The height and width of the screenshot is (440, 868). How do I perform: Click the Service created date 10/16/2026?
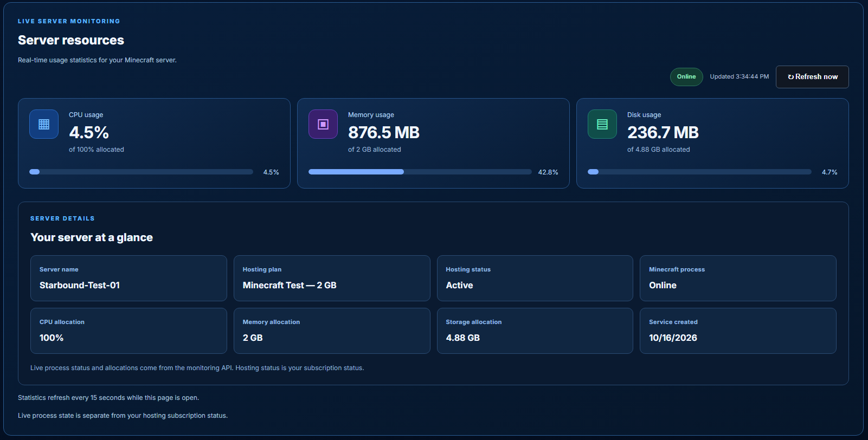(x=673, y=338)
